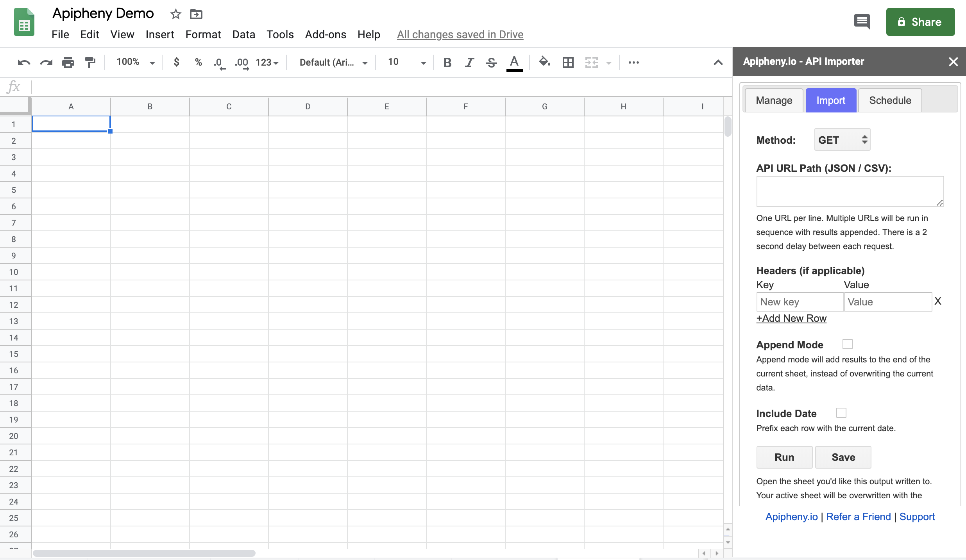Switch to the Schedule tab
Viewport: 966px width, 560px height.
pyautogui.click(x=890, y=101)
